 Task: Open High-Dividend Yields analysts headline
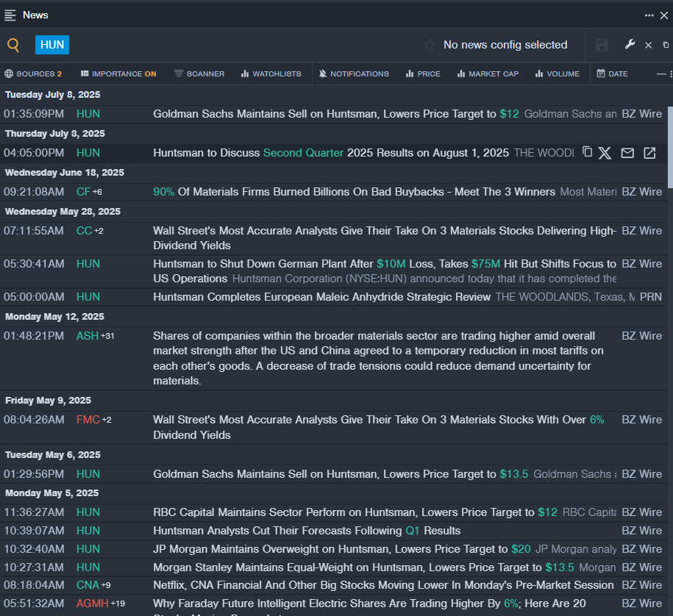click(x=385, y=238)
